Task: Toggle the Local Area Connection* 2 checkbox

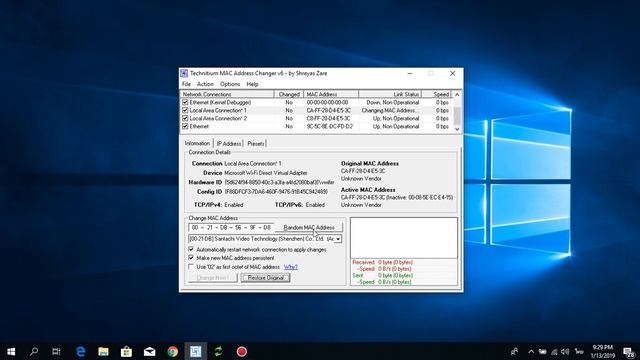Action: pos(185,118)
